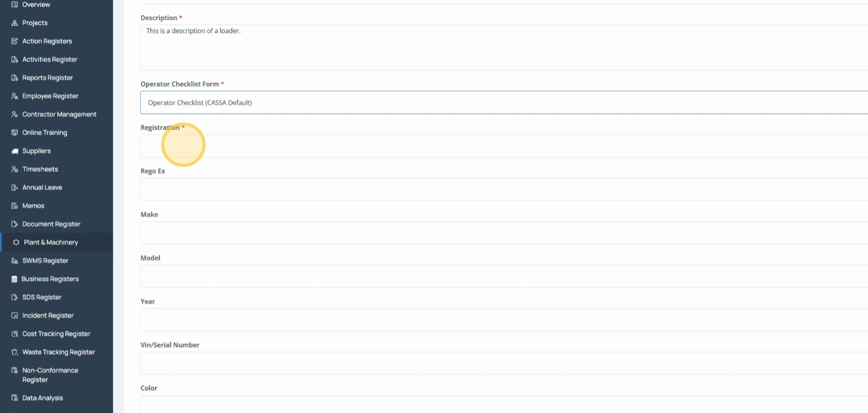This screenshot has width=868, height=413.
Task: Click the Suppliers truck icon
Action: (x=15, y=151)
